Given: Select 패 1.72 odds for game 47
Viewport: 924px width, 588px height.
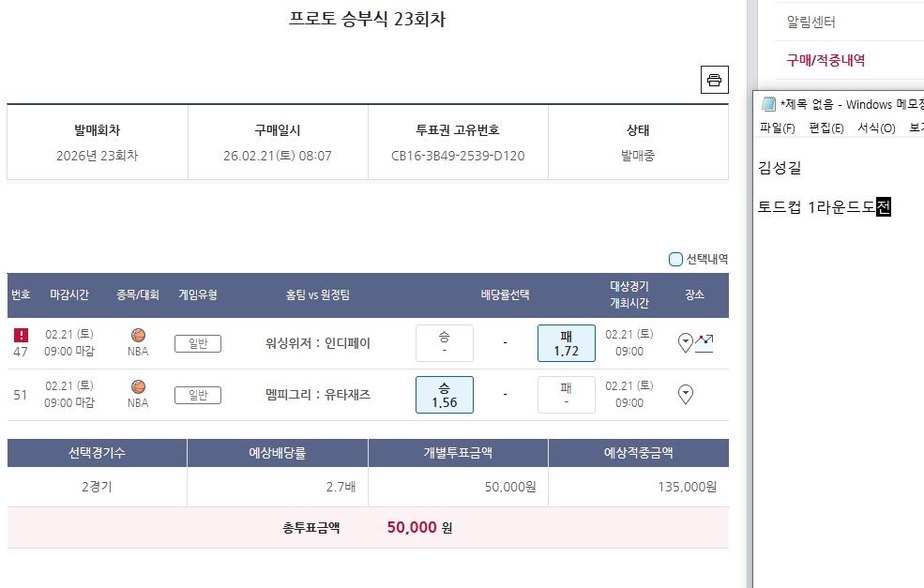Looking at the screenshot, I should click(566, 343).
